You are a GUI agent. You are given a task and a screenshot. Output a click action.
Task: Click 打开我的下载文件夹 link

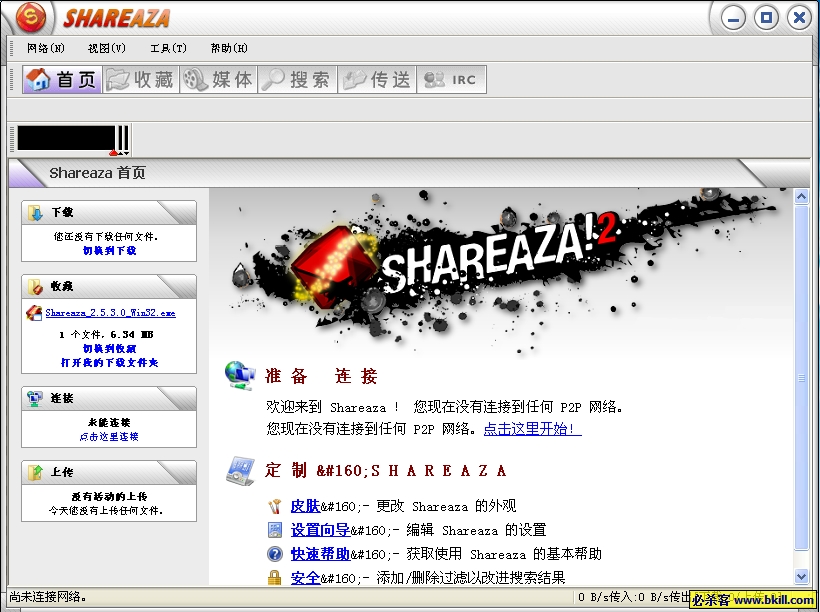109,363
